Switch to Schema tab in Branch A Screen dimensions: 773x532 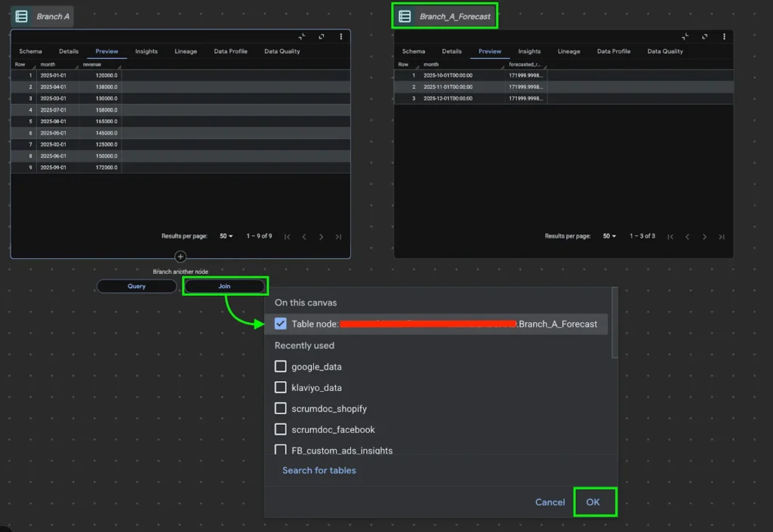pyautogui.click(x=30, y=51)
